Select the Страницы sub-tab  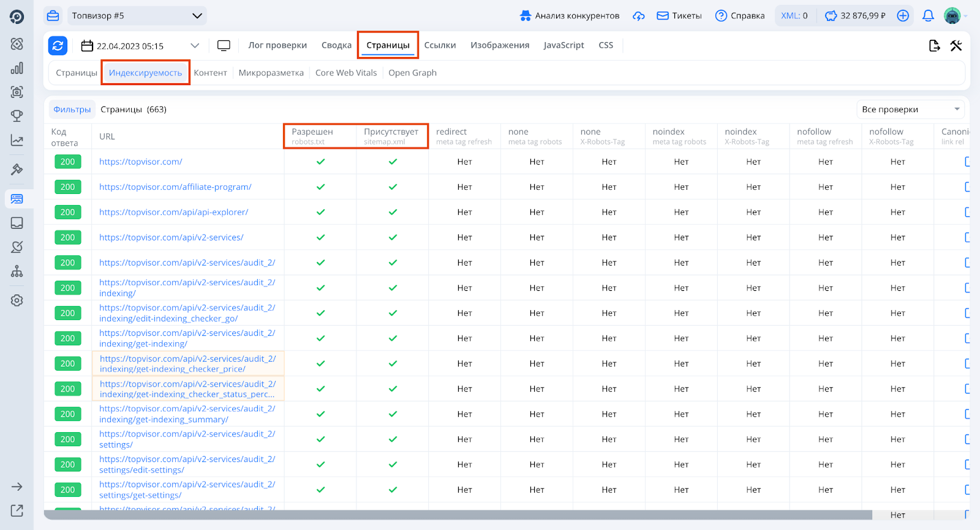point(77,73)
